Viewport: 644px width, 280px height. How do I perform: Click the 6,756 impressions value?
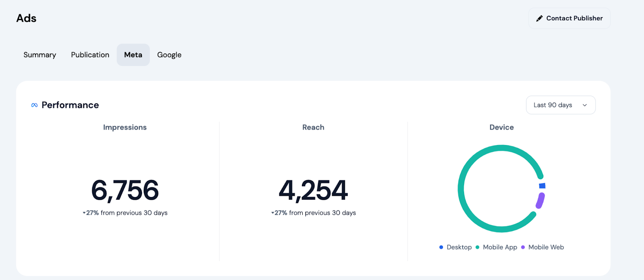[125, 190]
